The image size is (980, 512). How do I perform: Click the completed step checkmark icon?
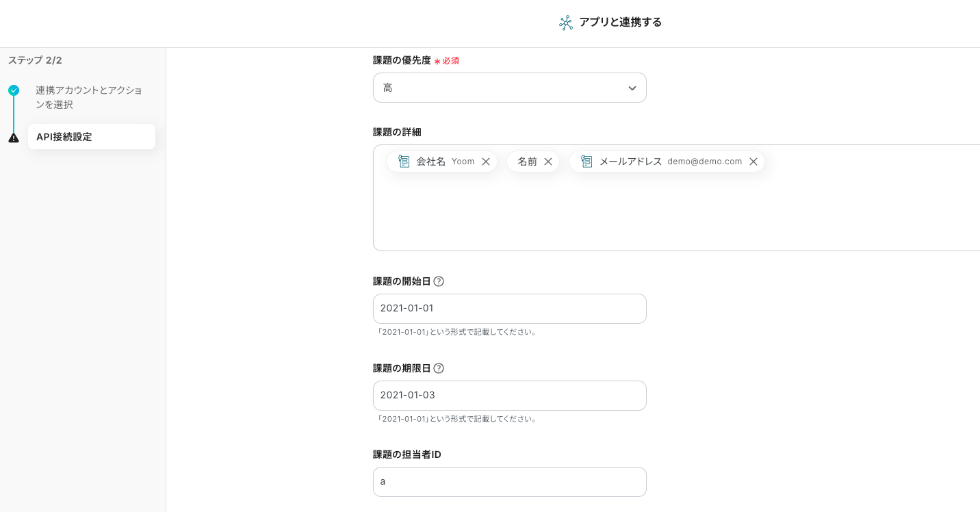(14, 90)
